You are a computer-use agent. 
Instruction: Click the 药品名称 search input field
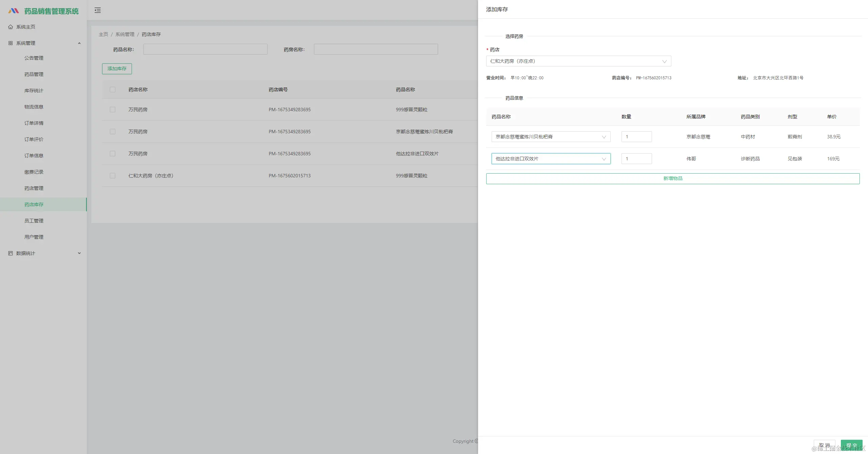point(205,49)
